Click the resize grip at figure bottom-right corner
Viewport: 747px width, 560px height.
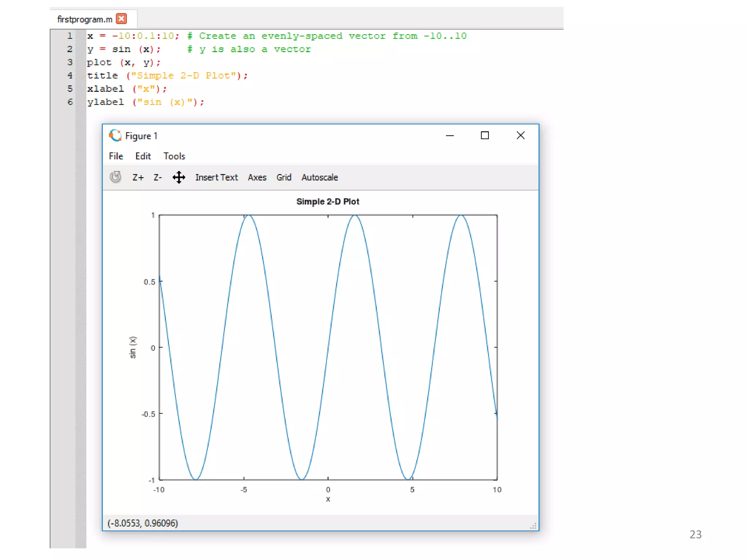point(533,525)
